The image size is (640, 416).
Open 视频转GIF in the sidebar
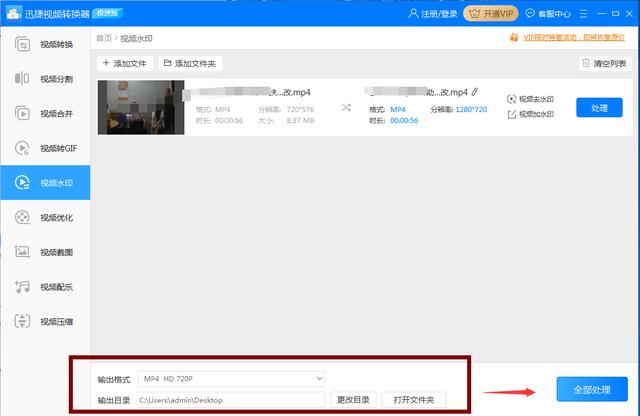45,148
